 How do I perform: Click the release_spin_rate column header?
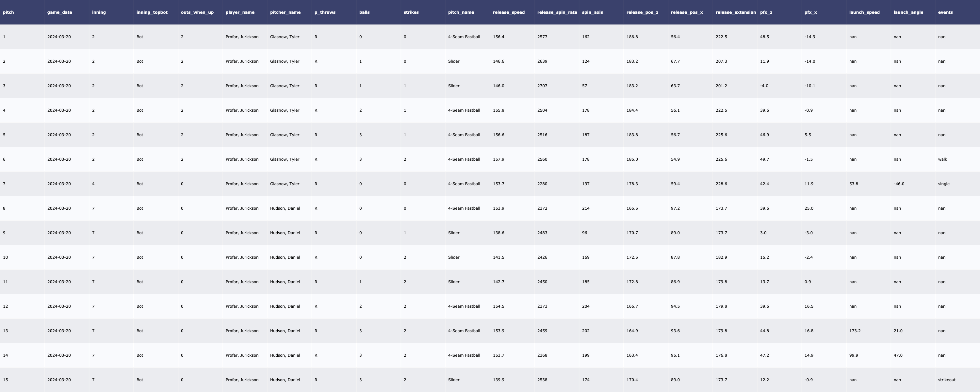557,12
